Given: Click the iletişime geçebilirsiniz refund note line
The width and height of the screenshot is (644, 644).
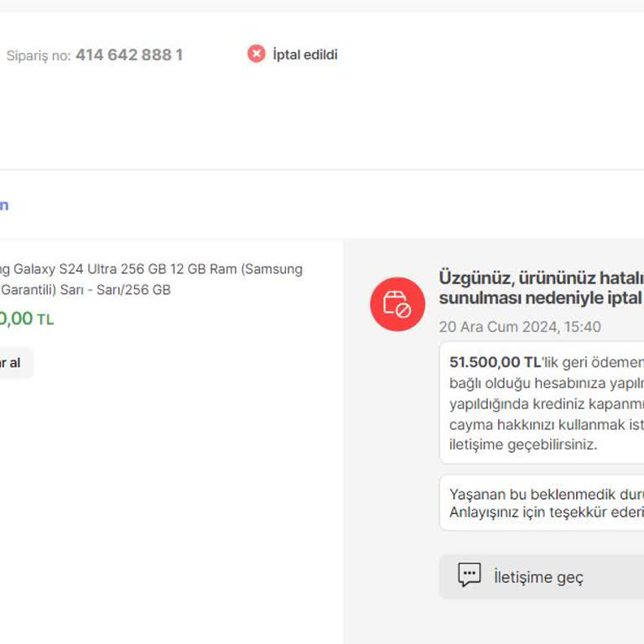Looking at the screenshot, I should [x=523, y=444].
